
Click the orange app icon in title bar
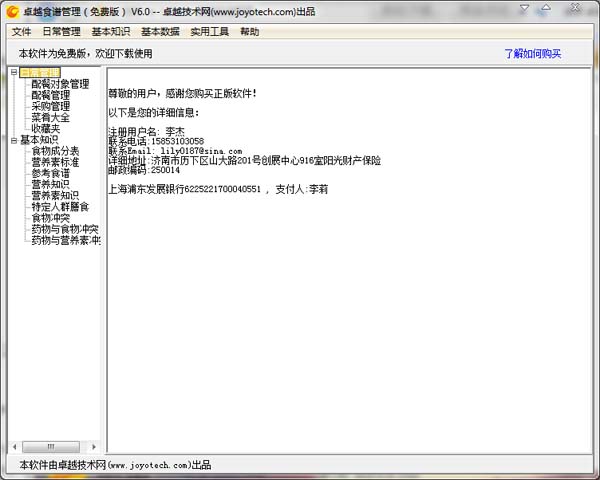[12, 12]
